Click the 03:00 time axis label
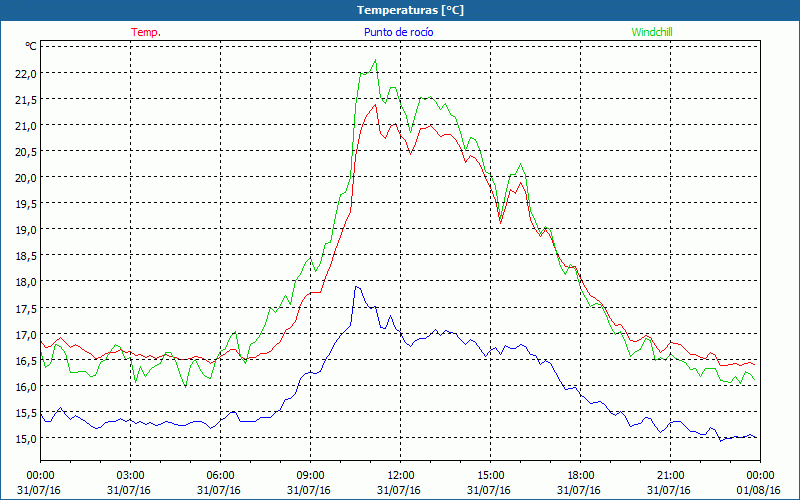Viewport: 800px width, 500px height. tap(130, 476)
